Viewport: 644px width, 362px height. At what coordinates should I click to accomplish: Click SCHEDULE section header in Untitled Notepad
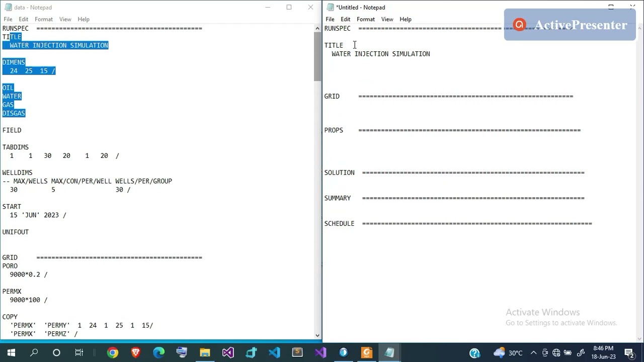click(339, 223)
